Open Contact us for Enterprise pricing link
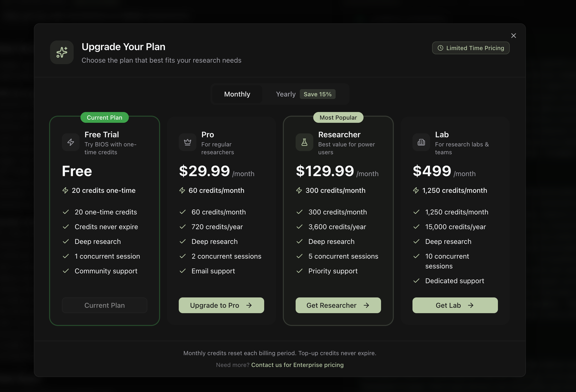Viewport: 576px width, 392px height. [x=297, y=365]
